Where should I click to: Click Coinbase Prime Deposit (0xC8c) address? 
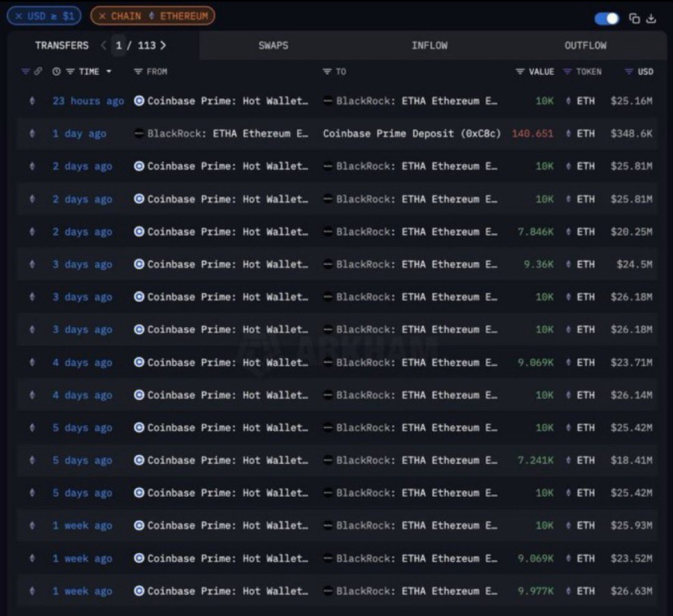coord(412,133)
